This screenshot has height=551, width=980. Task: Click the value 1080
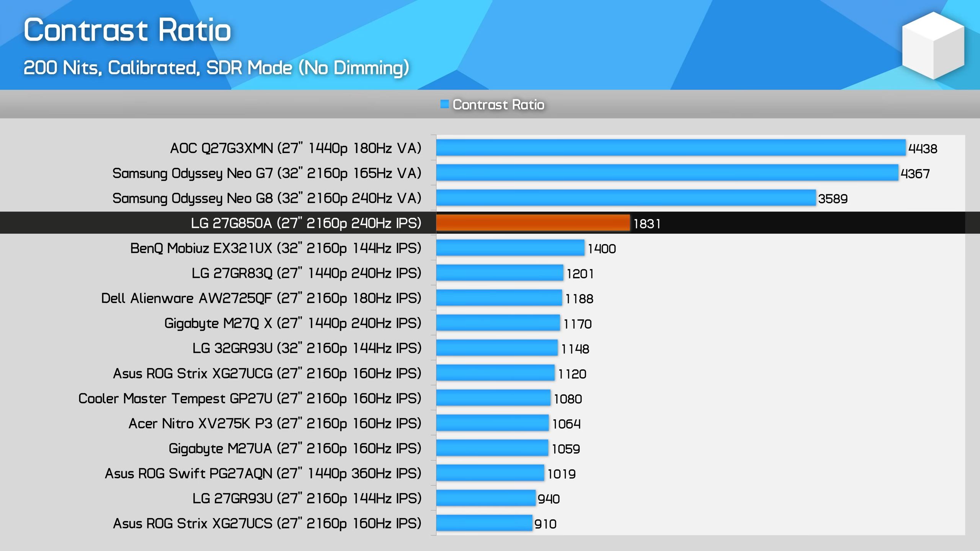pyautogui.click(x=568, y=399)
